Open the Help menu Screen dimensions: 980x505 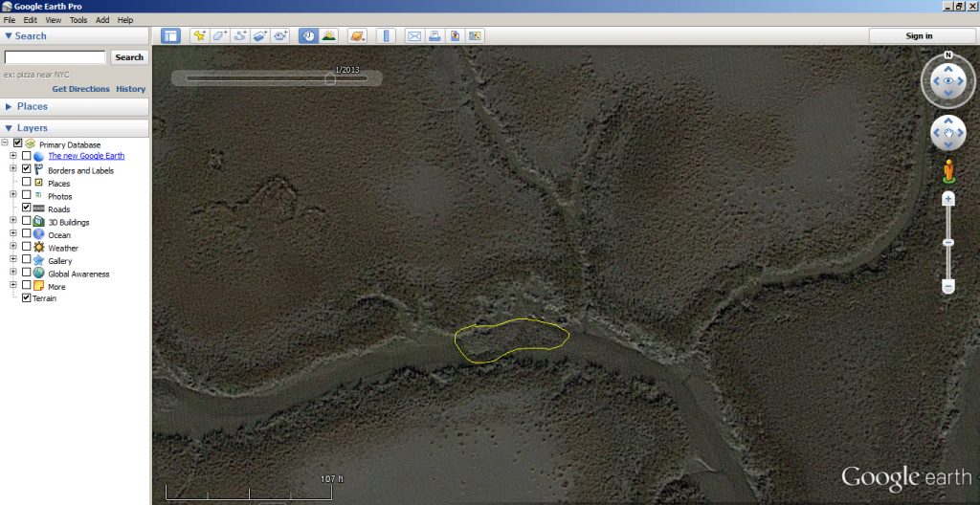click(x=125, y=20)
